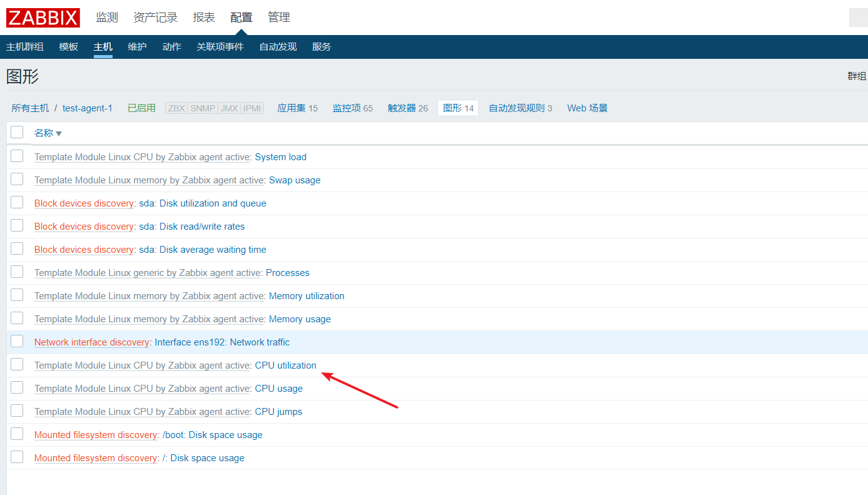The image size is (868, 495).
Task: Open Interface ens192: Network traffic graph
Action: click(x=222, y=342)
